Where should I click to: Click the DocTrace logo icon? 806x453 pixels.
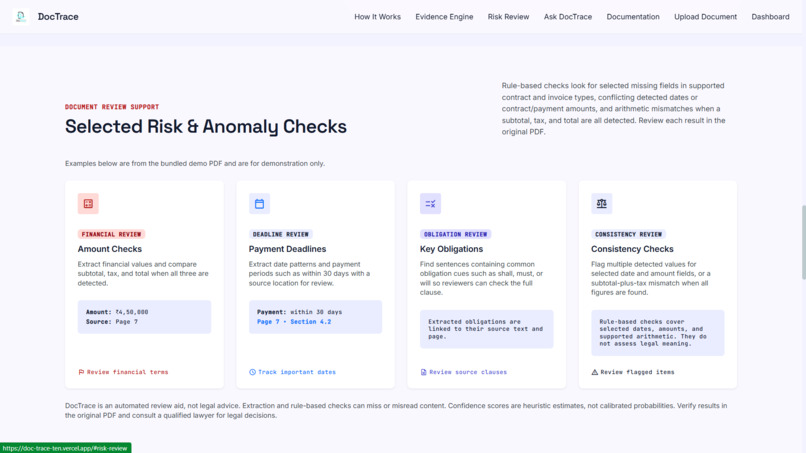click(21, 16)
